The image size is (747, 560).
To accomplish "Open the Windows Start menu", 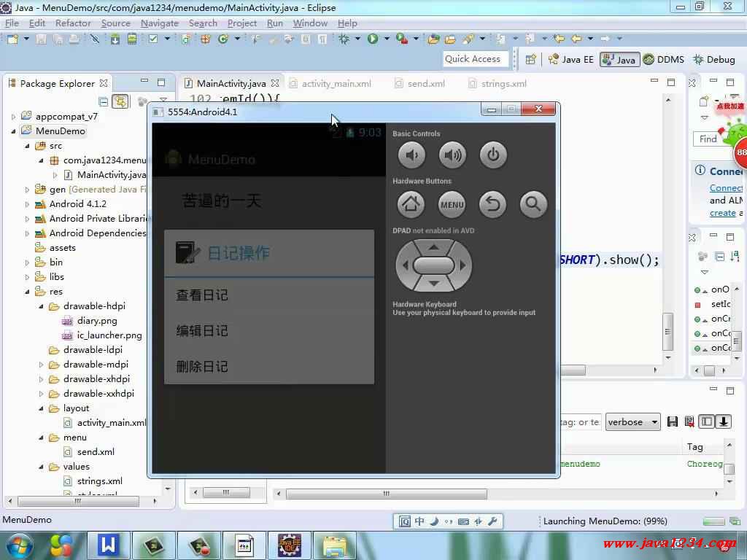I will (x=19, y=546).
